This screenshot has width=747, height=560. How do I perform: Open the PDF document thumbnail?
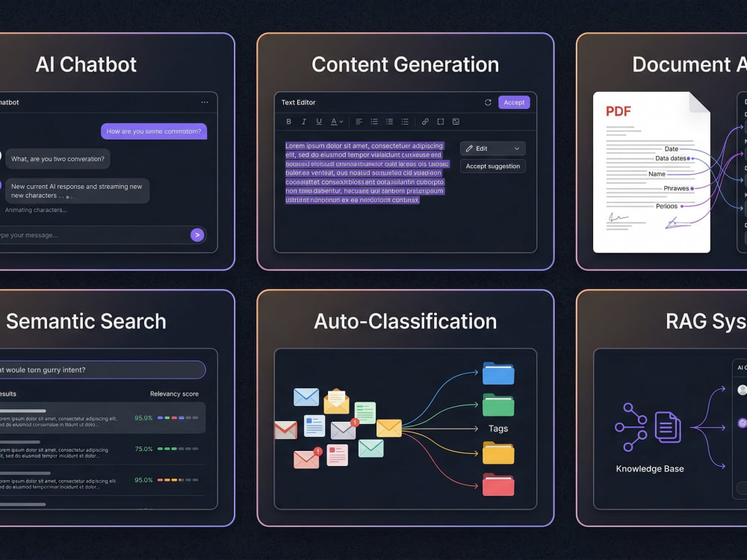pos(651,172)
